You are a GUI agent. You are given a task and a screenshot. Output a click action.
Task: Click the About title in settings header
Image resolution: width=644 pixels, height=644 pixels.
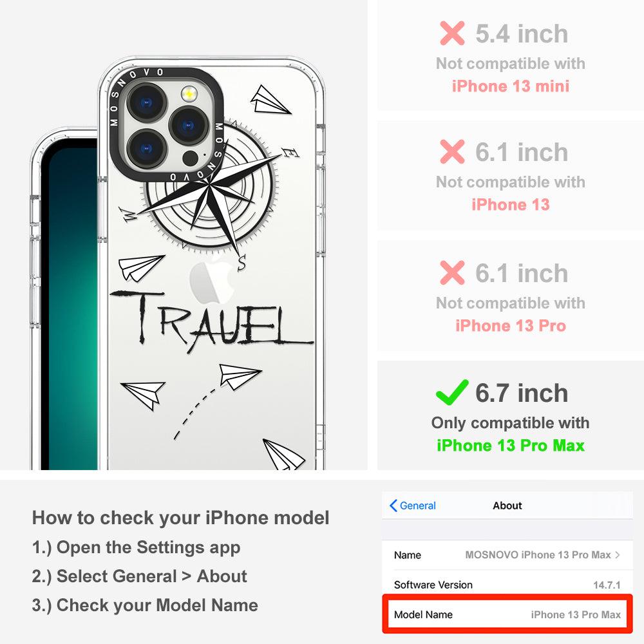click(507, 506)
